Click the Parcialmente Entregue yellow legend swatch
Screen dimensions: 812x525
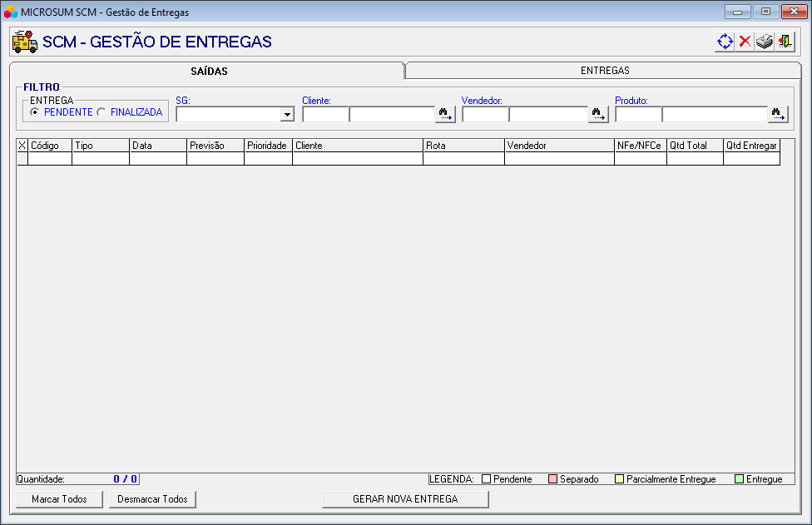[619, 479]
